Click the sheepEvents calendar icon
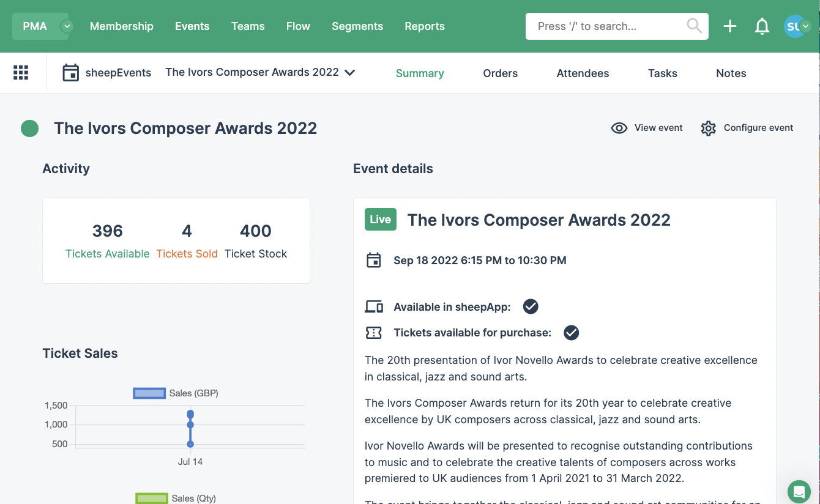Viewport: 820px width, 504px height. [70, 72]
